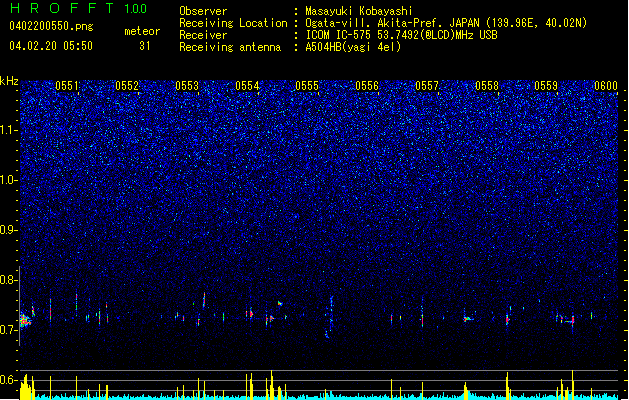Click the Observer label
Screen dimensions: 629x400
coord(203,11)
